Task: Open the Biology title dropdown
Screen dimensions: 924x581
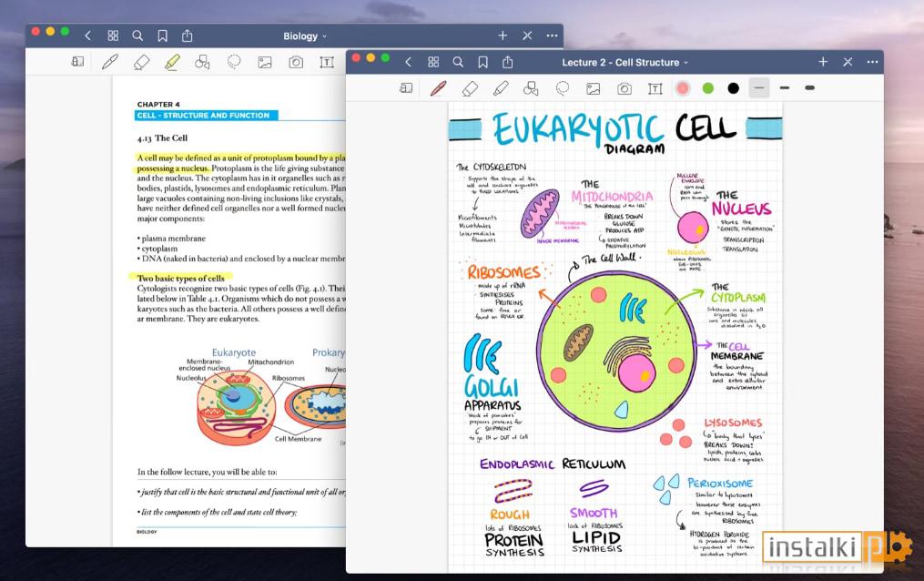Action: click(x=305, y=36)
